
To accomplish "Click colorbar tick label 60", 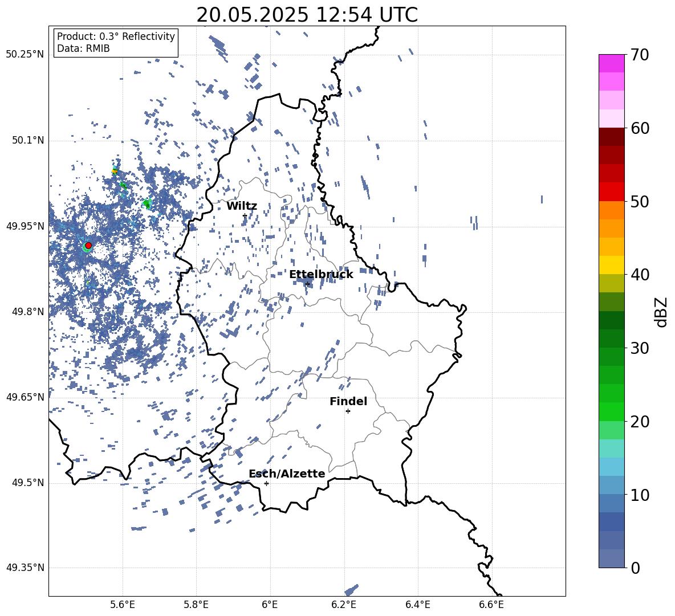I will tap(640, 128).
